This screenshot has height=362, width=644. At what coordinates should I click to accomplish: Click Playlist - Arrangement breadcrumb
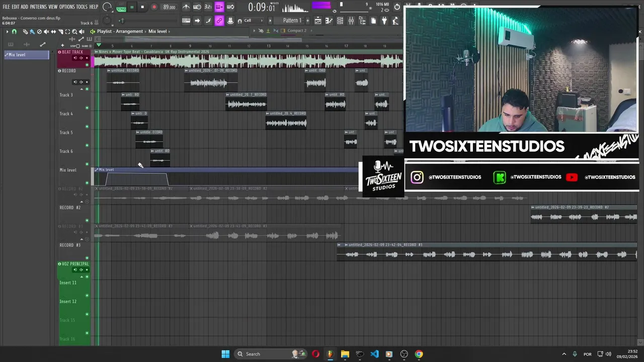[x=120, y=31]
